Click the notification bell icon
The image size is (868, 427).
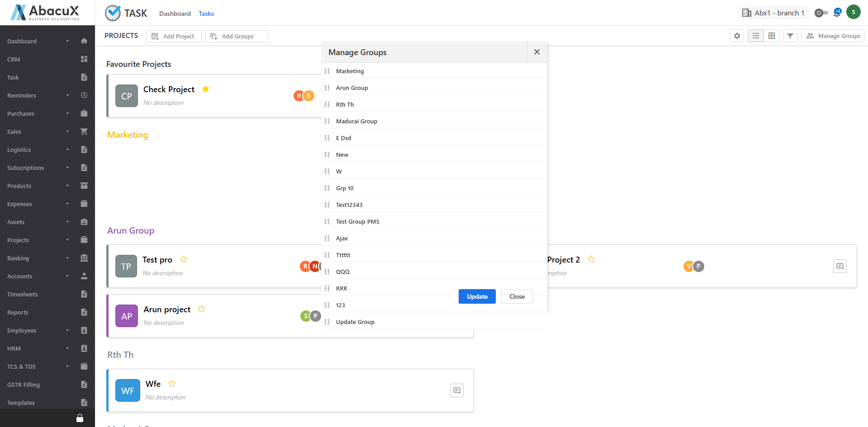click(x=837, y=13)
